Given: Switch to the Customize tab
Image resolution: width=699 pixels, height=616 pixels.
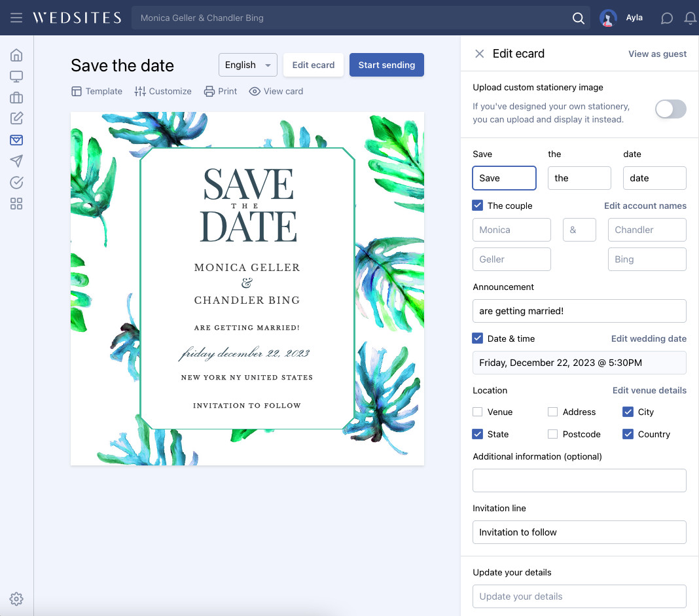Looking at the screenshot, I should click(162, 91).
